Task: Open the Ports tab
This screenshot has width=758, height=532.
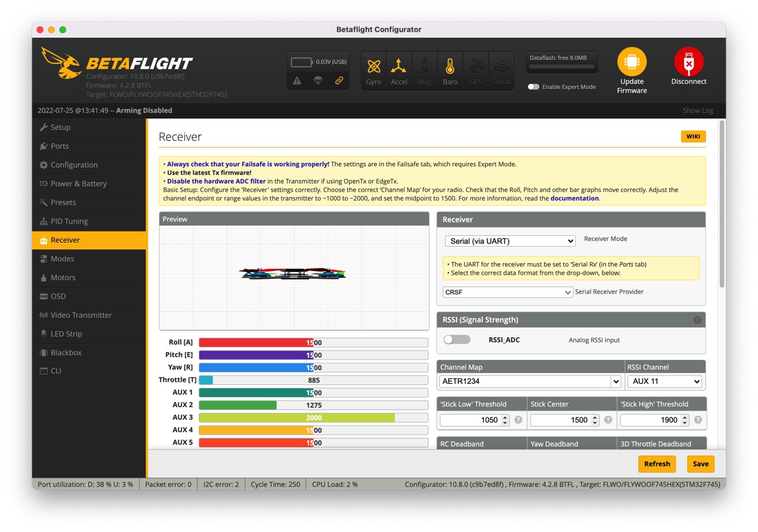Action: pos(89,146)
